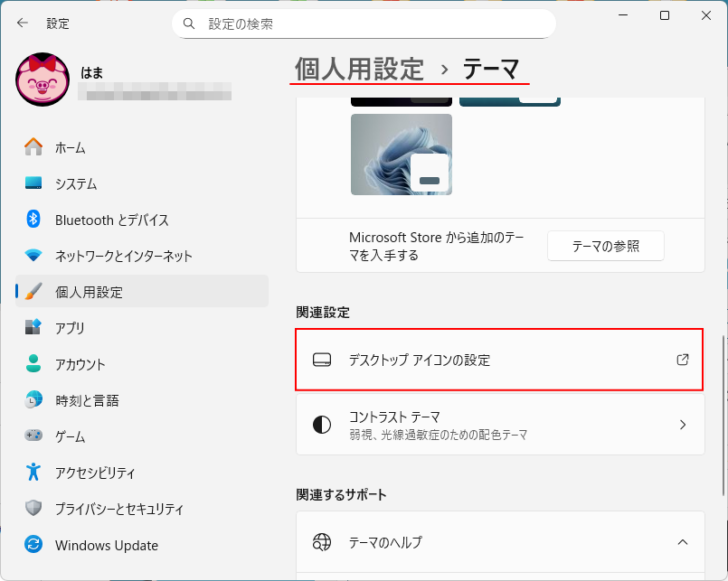Click the アカウント person icon in the sidebar
The height and width of the screenshot is (581, 728).
click(33, 364)
